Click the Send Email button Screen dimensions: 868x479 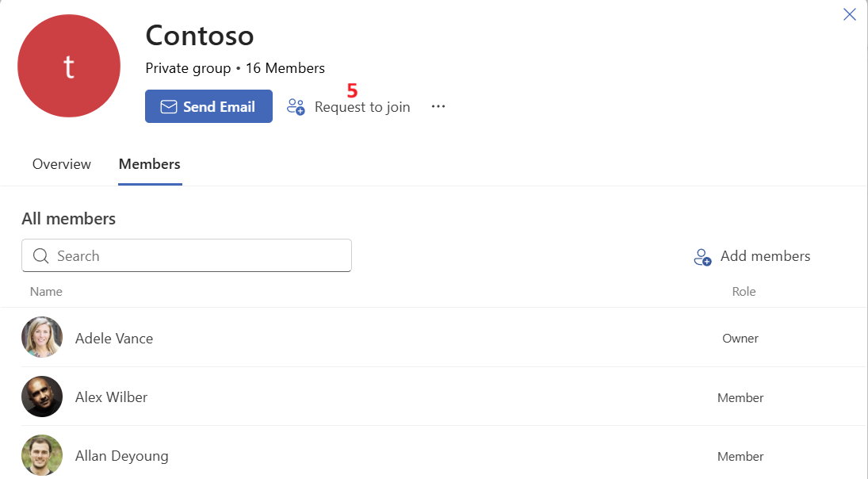(x=208, y=106)
